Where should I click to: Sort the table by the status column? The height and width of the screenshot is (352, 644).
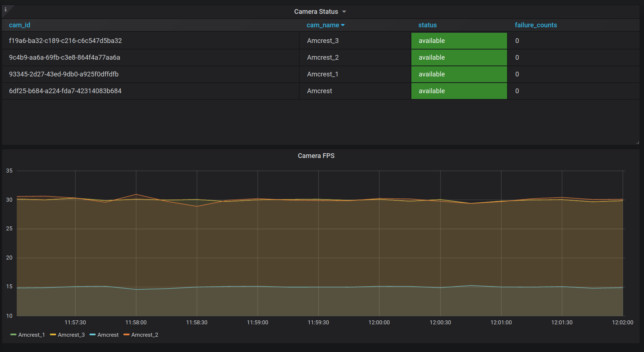tap(427, 25)
